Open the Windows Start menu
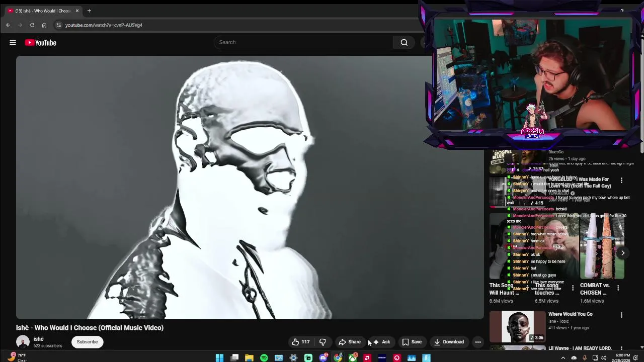 coord(219,358)
